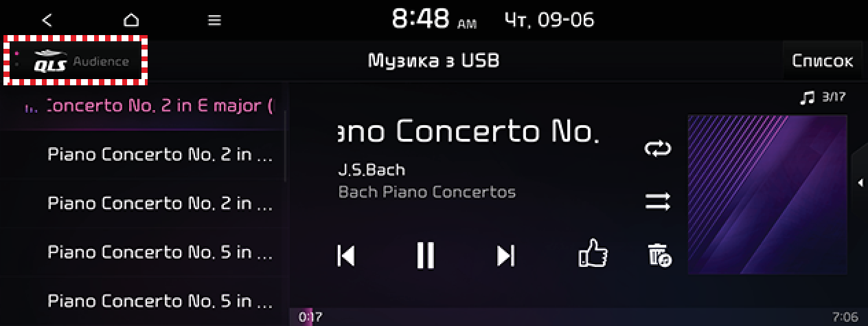Viewport: 868px width, 326px height.
Task: Expand the side panel arrow tab
Action: tap(860, 182)
